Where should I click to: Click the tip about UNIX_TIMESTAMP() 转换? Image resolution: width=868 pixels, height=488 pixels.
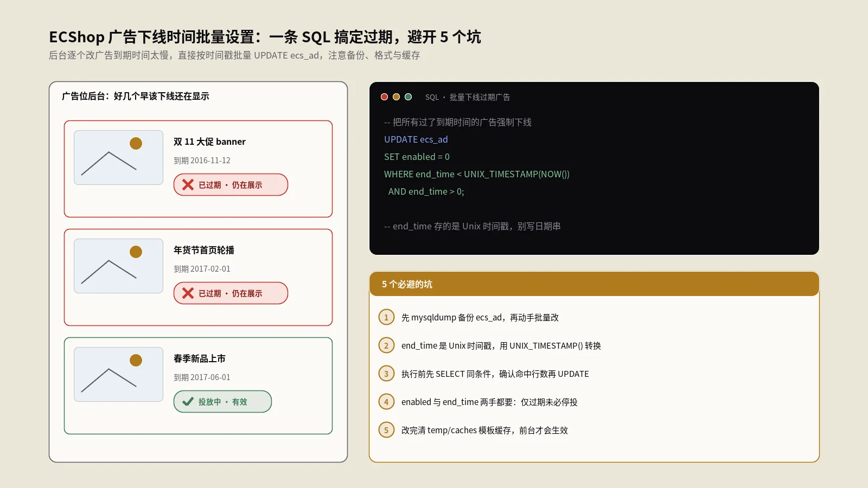[501, 345]
